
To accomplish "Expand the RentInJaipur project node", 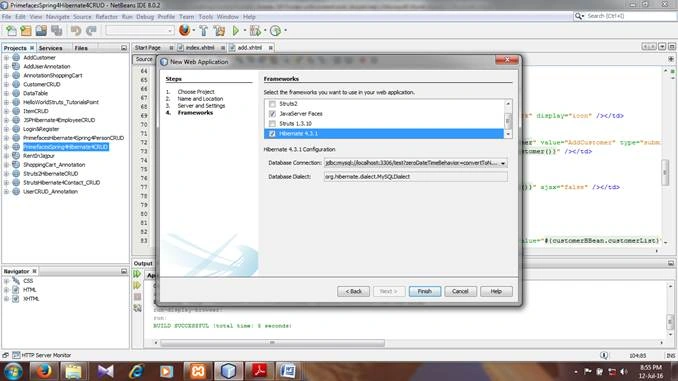I will tap(6, 156).
